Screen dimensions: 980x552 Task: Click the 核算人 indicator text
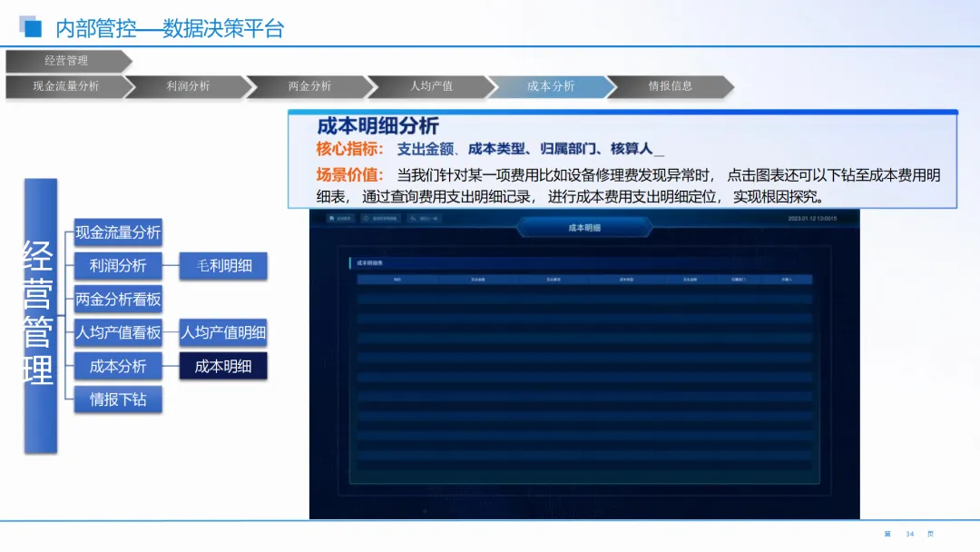pyautogui.click(x=632, y=149)
